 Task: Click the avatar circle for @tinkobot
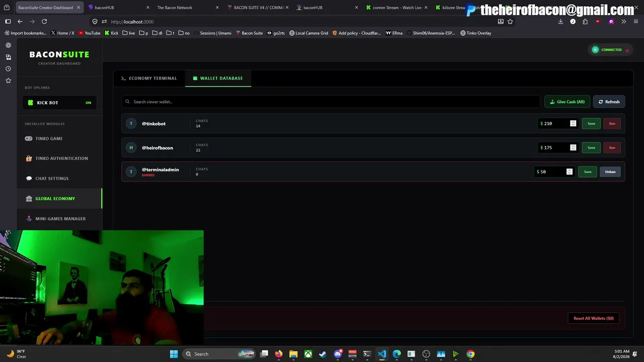coord(131,124)
